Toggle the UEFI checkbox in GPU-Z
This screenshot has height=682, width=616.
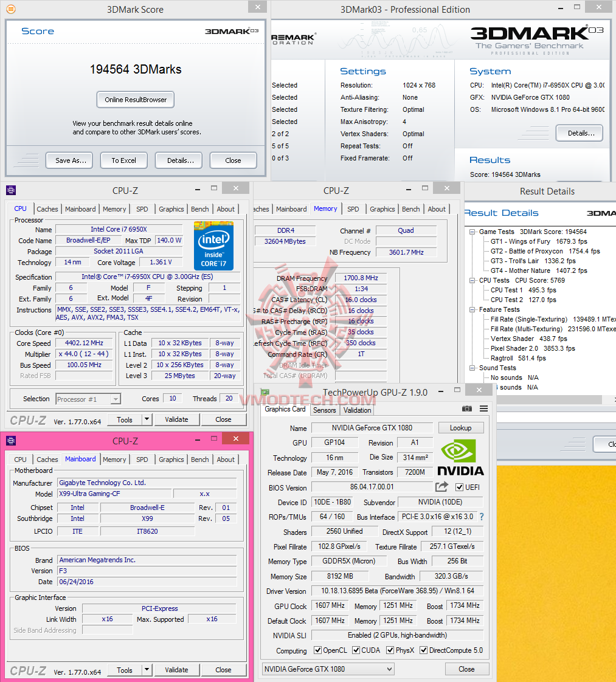pyautogui.click(x=459, y=487)
